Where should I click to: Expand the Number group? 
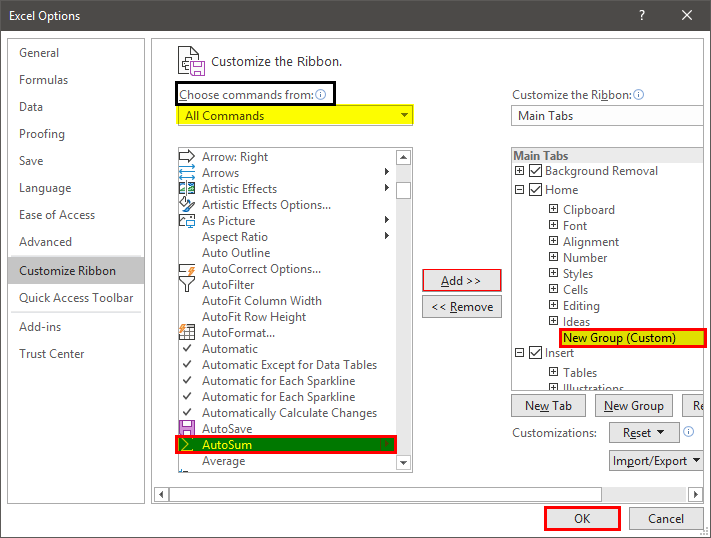coord(553,257)
